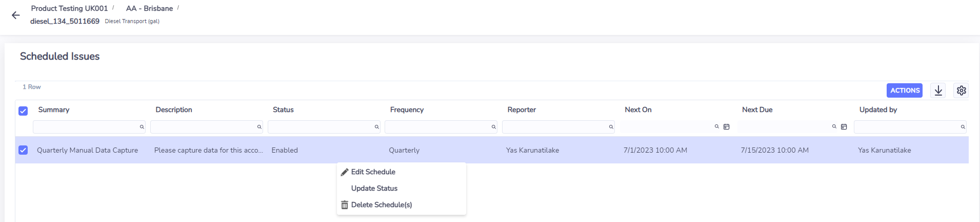980x222 pixels.
Task: Click the Description filter input field
Action: (x=206, y=127)
